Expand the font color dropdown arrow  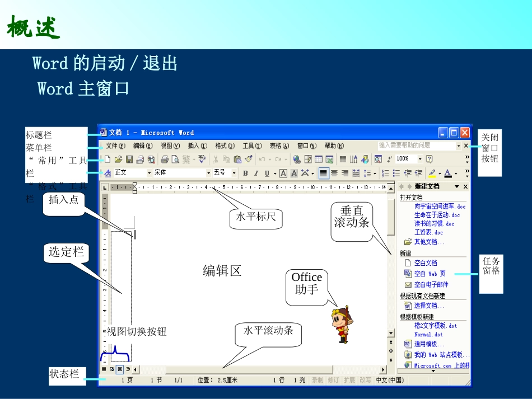pos(456,173)
